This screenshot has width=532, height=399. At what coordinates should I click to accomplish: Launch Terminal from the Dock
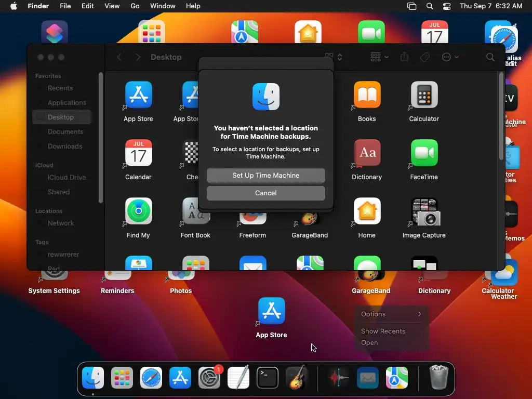(268, 378)
